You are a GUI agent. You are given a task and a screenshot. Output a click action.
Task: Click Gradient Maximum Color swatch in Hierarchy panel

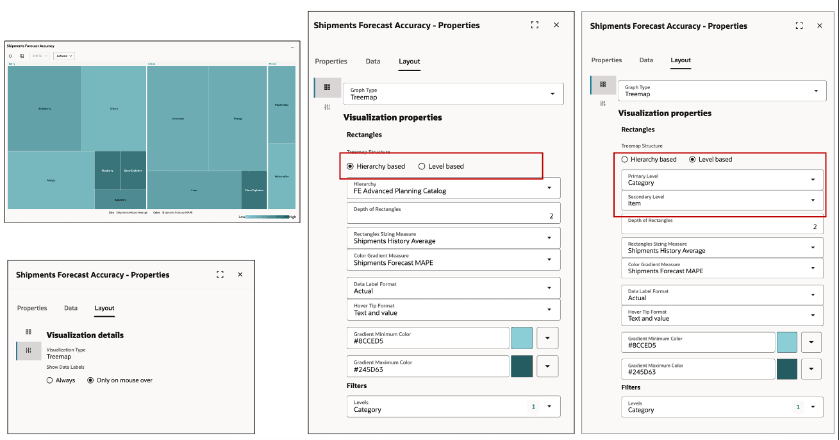(522, 366)
